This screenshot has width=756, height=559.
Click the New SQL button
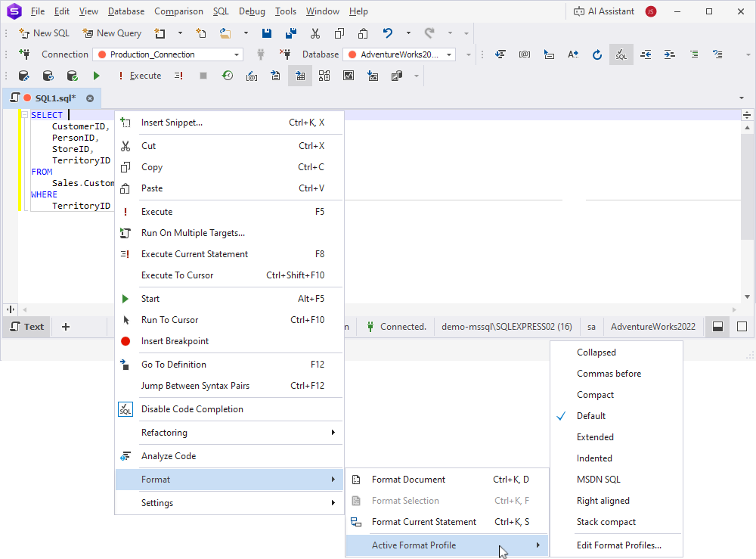click(44, 33)
